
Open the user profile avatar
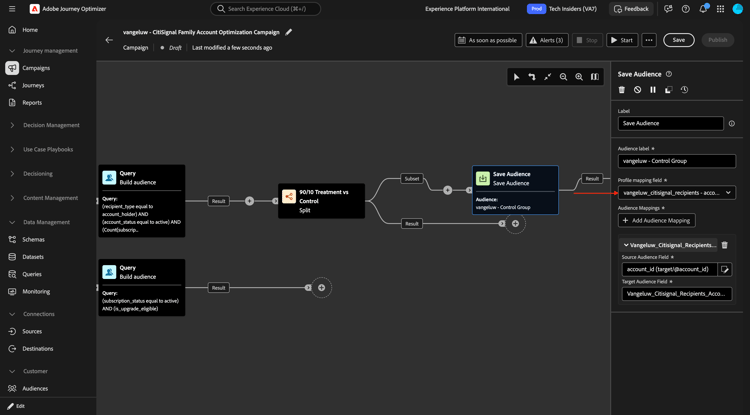[x=738, y=9]
